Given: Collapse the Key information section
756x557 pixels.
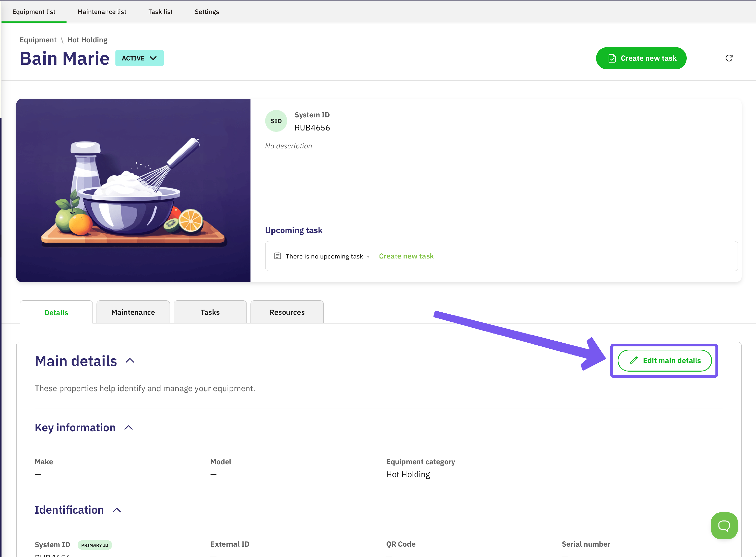Looking at the screenshot, I should pyautogui.click(x=129, y=428).
